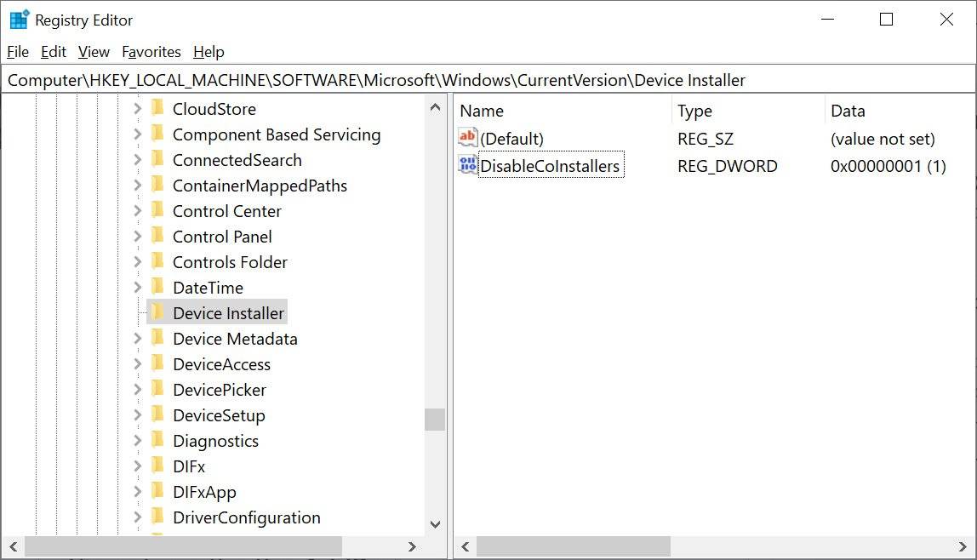The image size is (977, 560).
Task: Expand the DeviceSetup key
Action: click(138, 414)
